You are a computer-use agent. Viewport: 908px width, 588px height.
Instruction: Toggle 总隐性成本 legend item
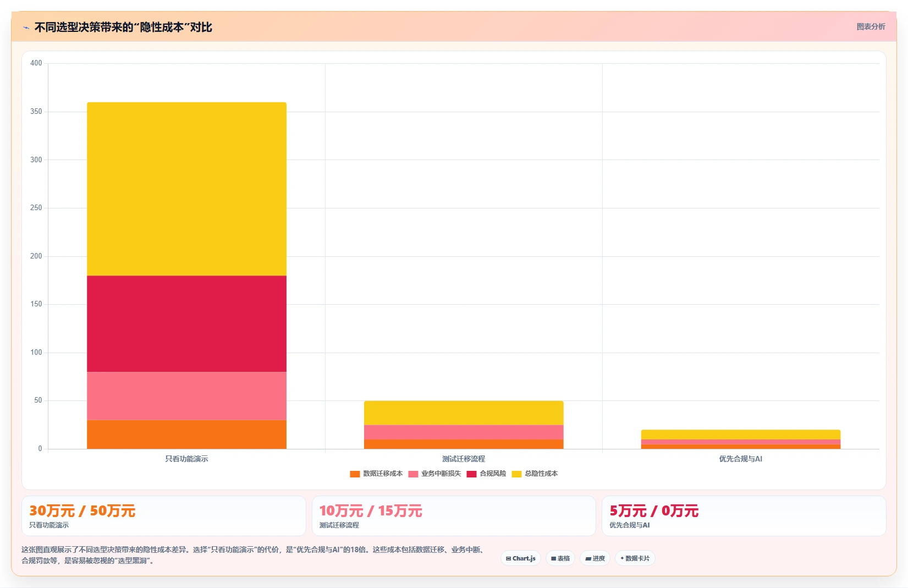(x=535, y=474)
